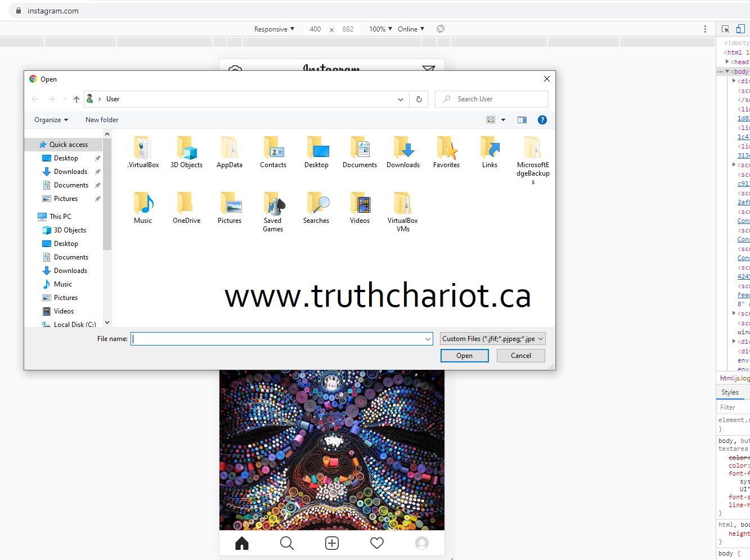Open the Videos folder in file list
This screenshot has width=750, height=560.
[x=360, y=208]
